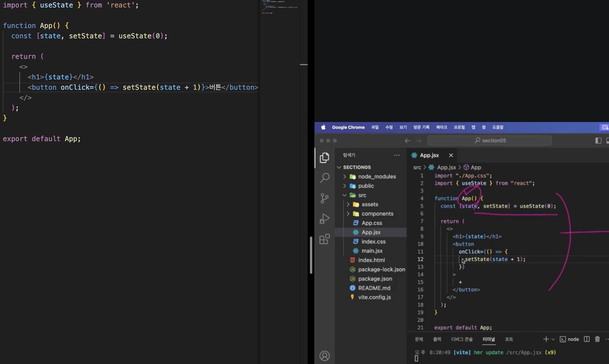Open App.css in the file tree
This screenshot has height=364, width=609.
pos(372,223)
